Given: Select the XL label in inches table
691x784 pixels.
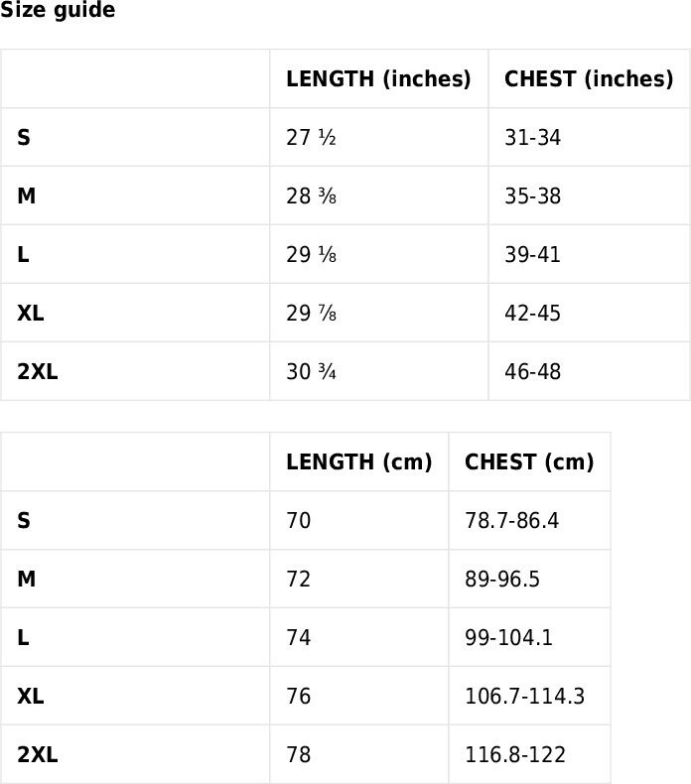Looking at the screenshot, I should click(31, 313).
